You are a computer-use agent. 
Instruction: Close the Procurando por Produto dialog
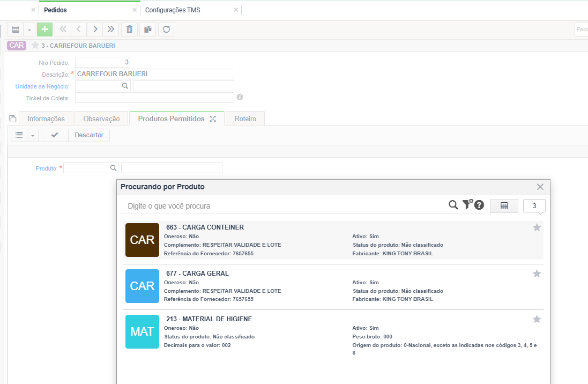coord(540,187)
